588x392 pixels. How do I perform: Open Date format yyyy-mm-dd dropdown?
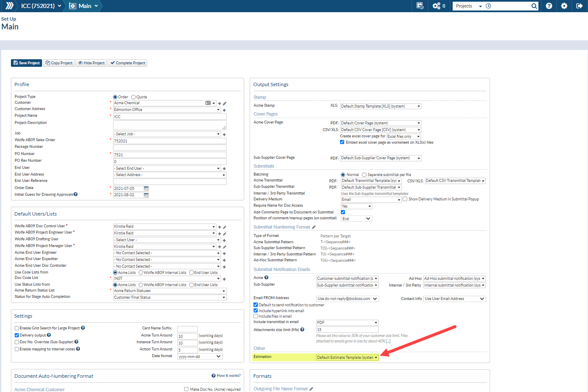[x=200, y=356]
